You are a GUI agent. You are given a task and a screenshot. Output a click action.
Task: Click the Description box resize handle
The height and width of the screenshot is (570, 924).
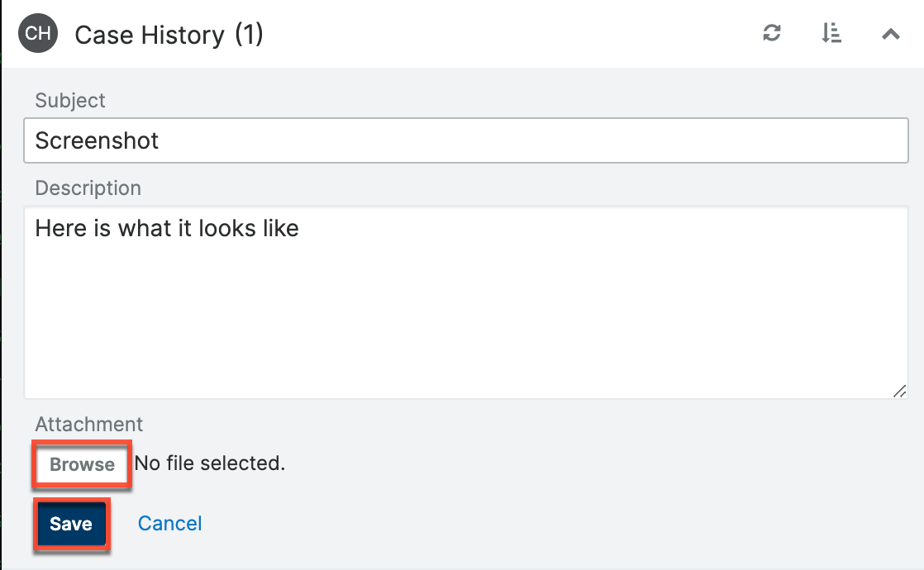click(x=899, y=392)
